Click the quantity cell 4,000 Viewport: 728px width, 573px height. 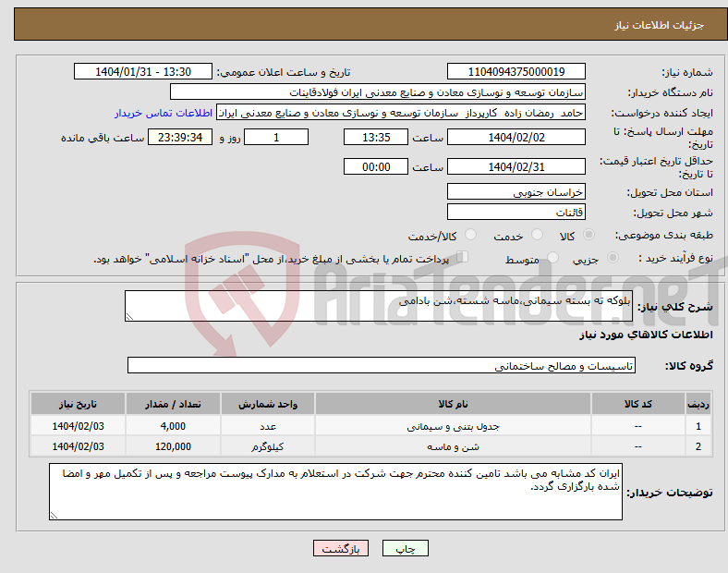173,426
